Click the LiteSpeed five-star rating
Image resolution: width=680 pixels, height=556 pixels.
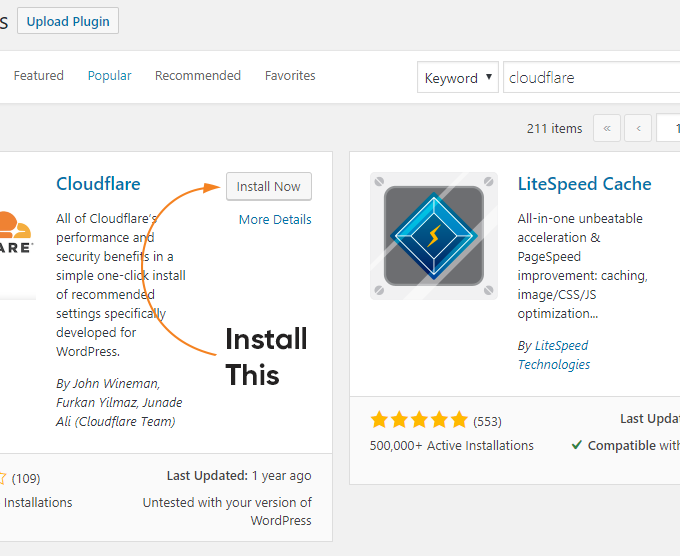(419, 420)
